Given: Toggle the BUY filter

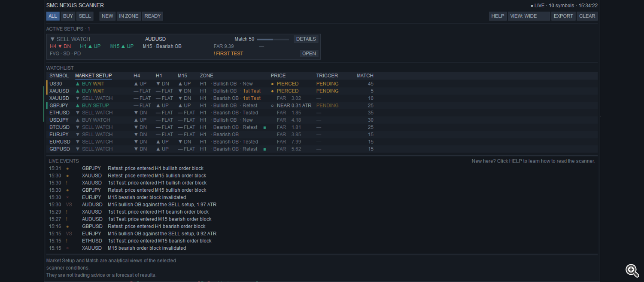Looking at the screenshot, I should pos(68,16).
